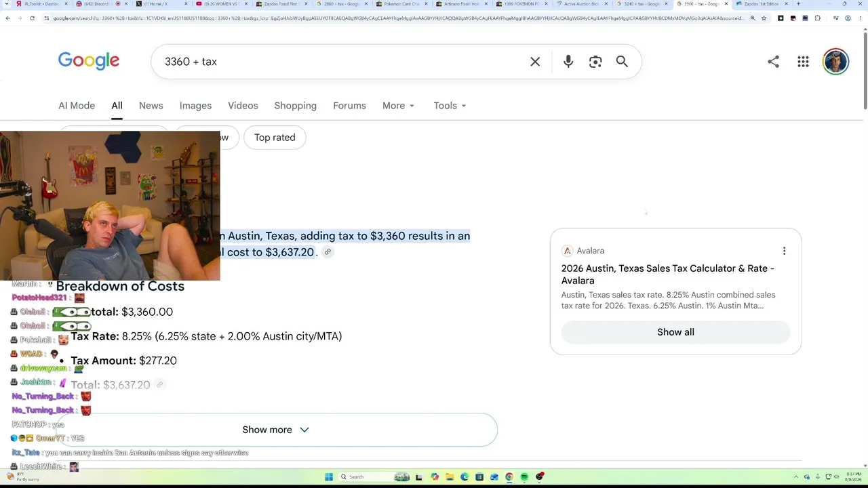Open Spotify from the taskbar
The height and width of the screenshot is (488, 868).
(524, 477)
